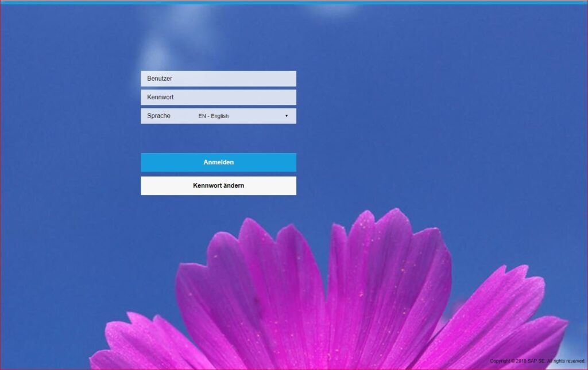
Task: Click the light blue bar at top
Action: [x=294, y=2]
